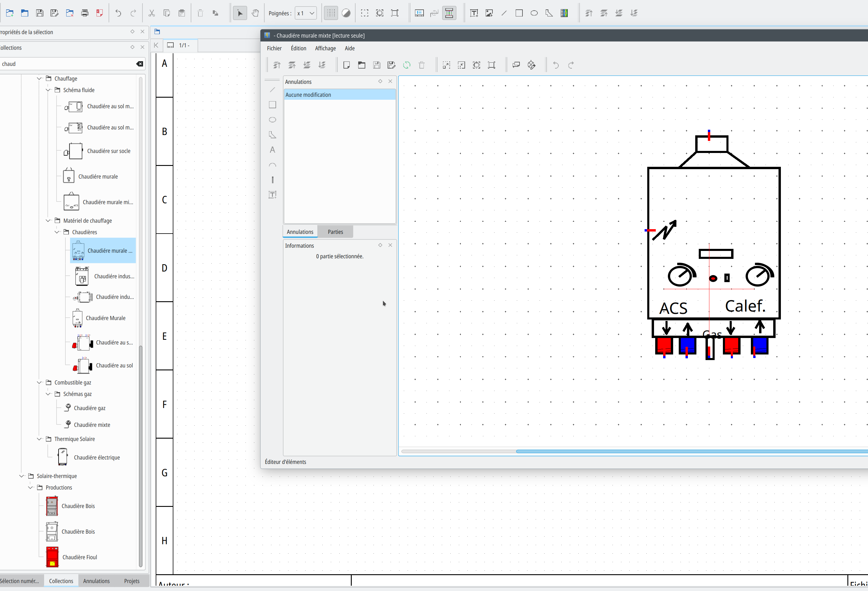Open the Poignées x1 dropdown
868x591 pixels.
[x=306, y=13]
